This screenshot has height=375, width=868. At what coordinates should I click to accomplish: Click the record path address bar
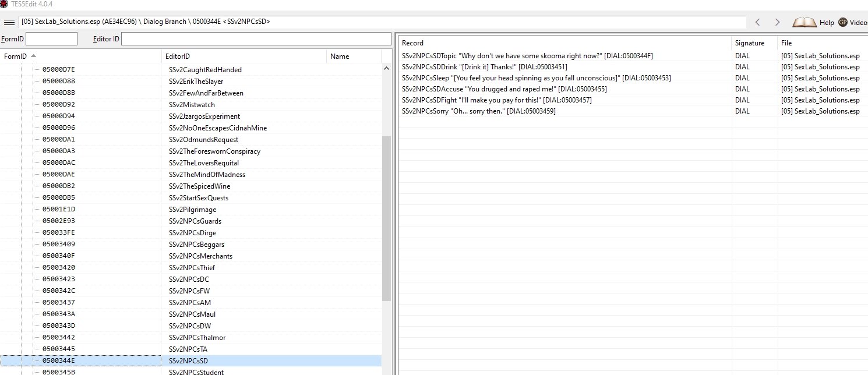point(382,22)
